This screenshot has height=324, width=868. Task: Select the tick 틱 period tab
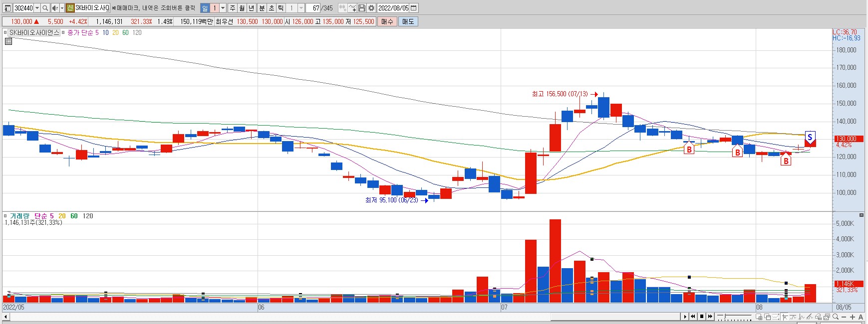click(x=281, y=8)
